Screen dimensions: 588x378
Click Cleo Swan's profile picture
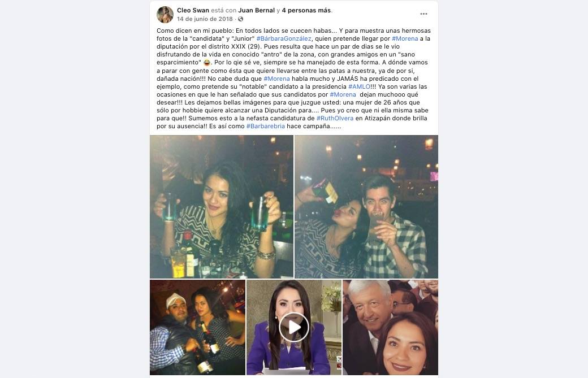[165, 15]
